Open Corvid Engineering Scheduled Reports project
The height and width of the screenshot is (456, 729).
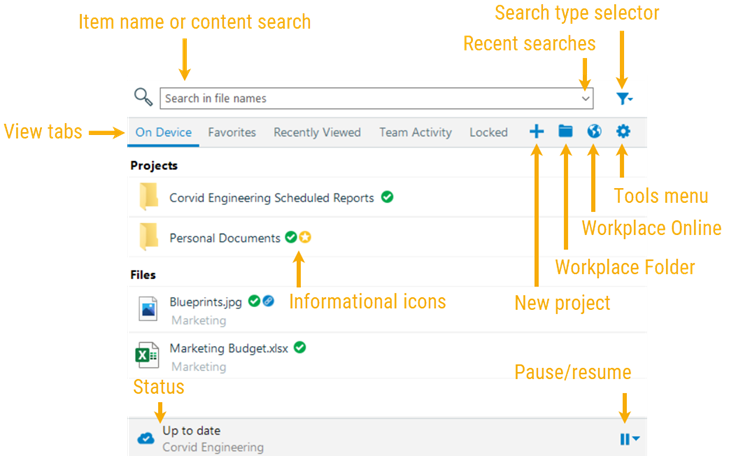point(271,198)
